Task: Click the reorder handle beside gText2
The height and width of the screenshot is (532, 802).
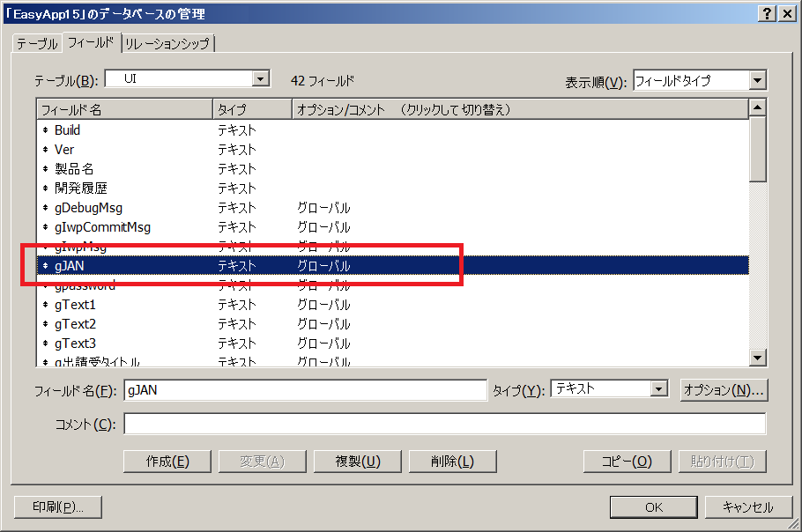Action: coord(46,324)
